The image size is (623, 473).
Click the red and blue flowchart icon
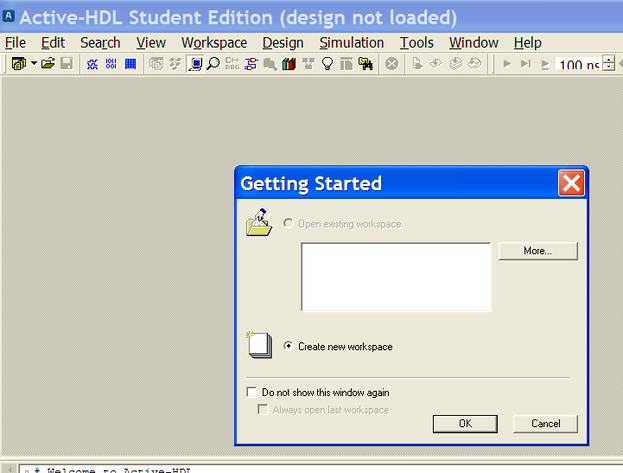(252, 64)
